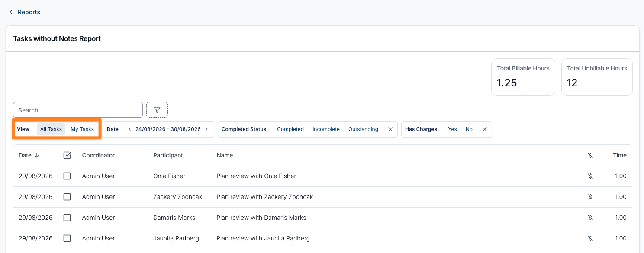This screenshot has height=253, width=644.
Task: Open task Plan review with Damaris Marks
Action: click(261, 218)
